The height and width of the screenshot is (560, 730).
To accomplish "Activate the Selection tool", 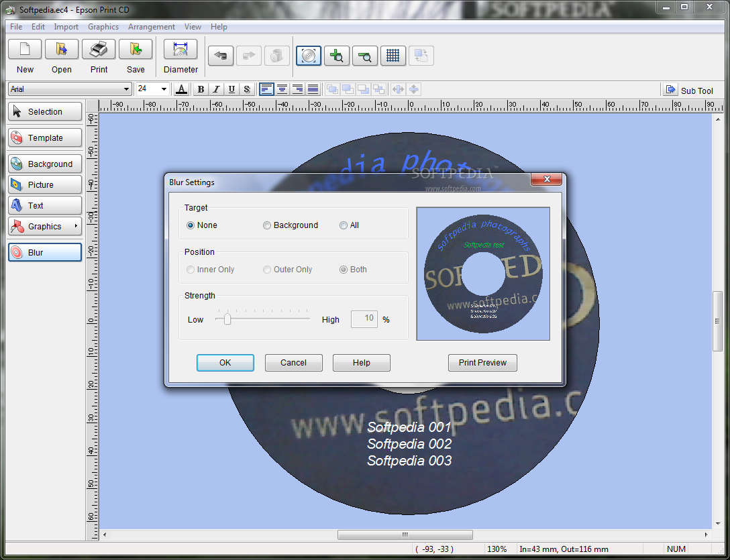I will click(x=45, y=112).
